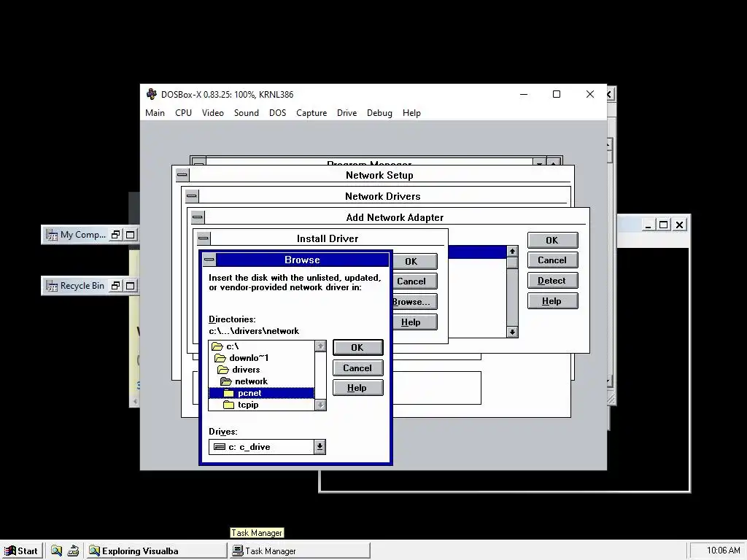747x560 pixels.
Task: Open the CPU menu
Action: (x=183, y=113)
